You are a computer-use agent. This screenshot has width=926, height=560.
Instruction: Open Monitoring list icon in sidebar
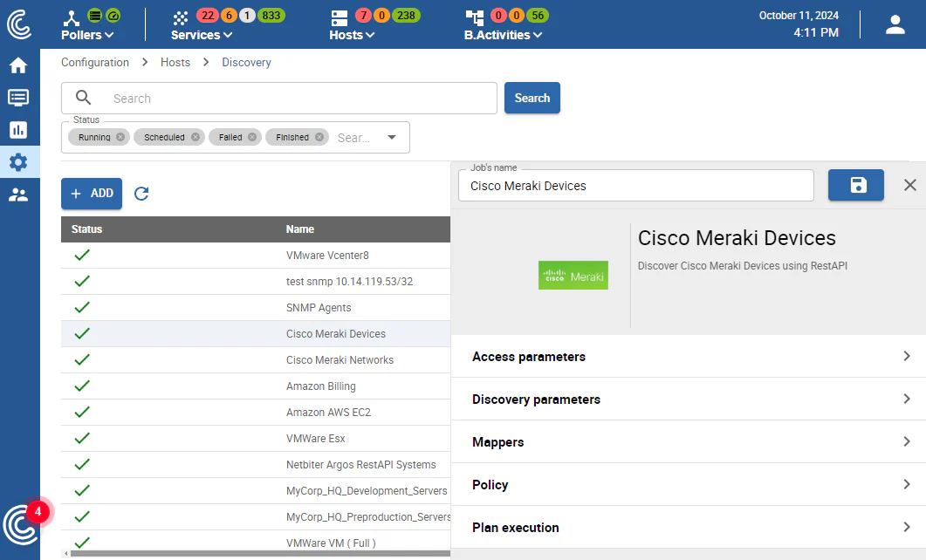point(18,98)
